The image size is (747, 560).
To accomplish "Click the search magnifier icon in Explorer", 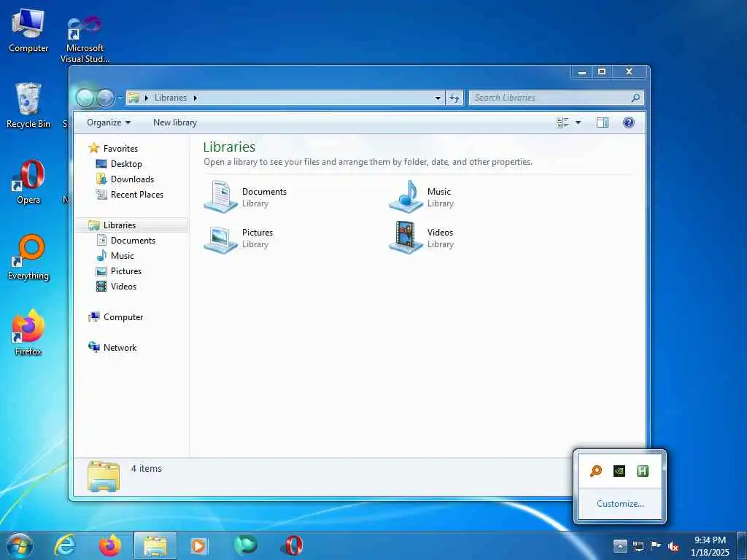I will (635, 98).
